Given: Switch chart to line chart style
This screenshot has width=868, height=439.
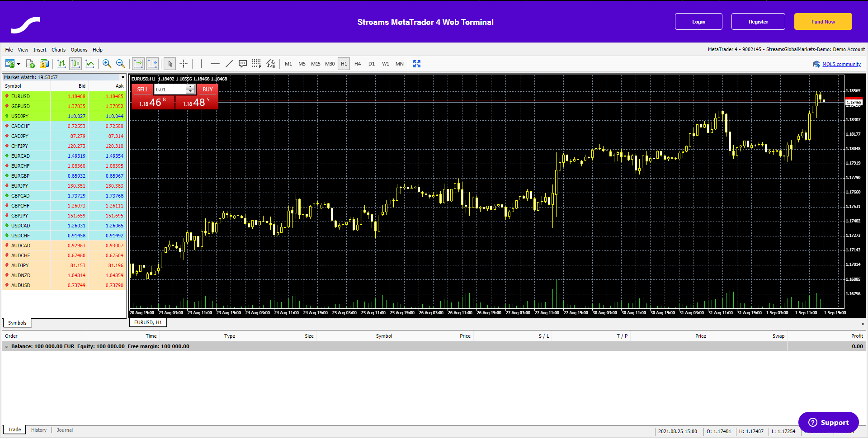Looking at the screenshot, I should (x=90, y=64).
